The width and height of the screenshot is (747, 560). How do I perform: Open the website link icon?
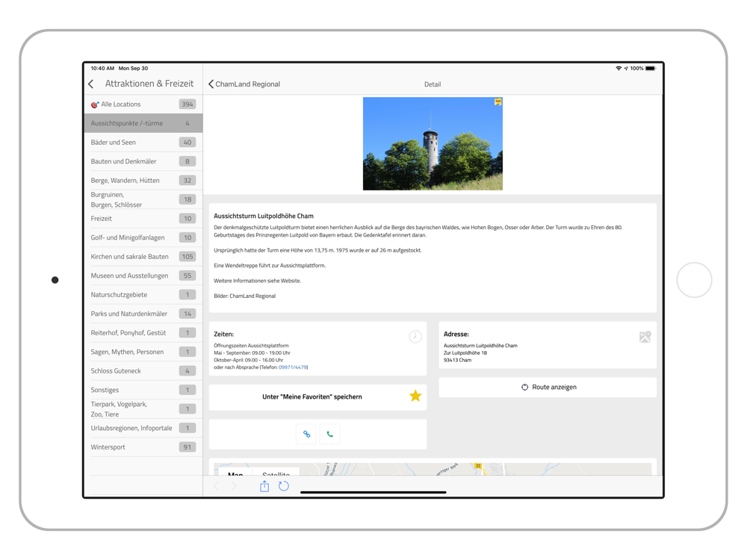click(x=307, y=434)
